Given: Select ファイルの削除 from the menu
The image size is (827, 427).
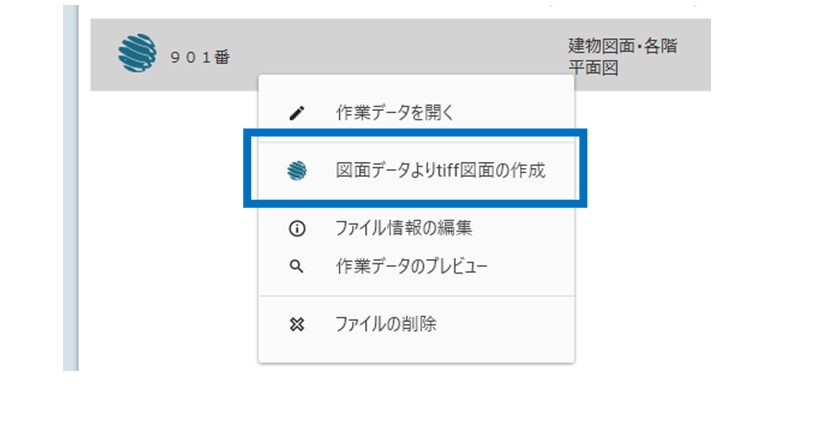Looking at the screenshot, I should pyautogui.click(x=416, y=324).
